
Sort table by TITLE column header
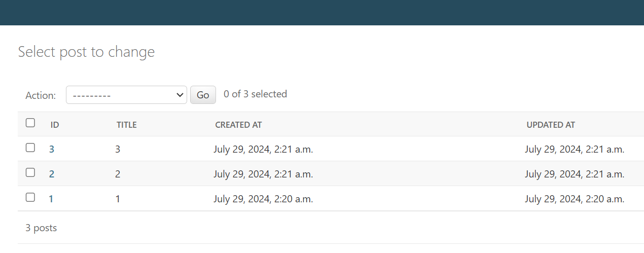127,125
